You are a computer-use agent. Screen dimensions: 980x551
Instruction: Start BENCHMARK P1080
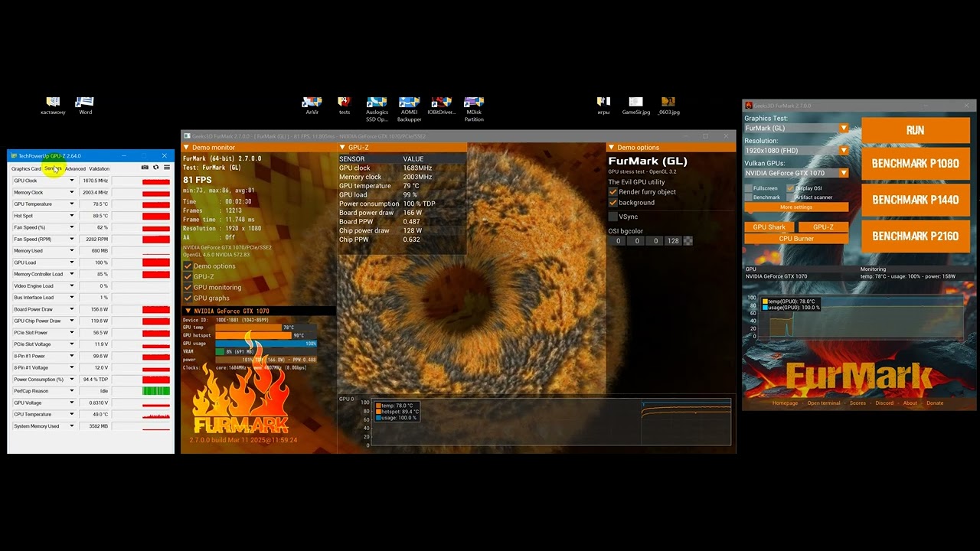click(x=915, y=164)
